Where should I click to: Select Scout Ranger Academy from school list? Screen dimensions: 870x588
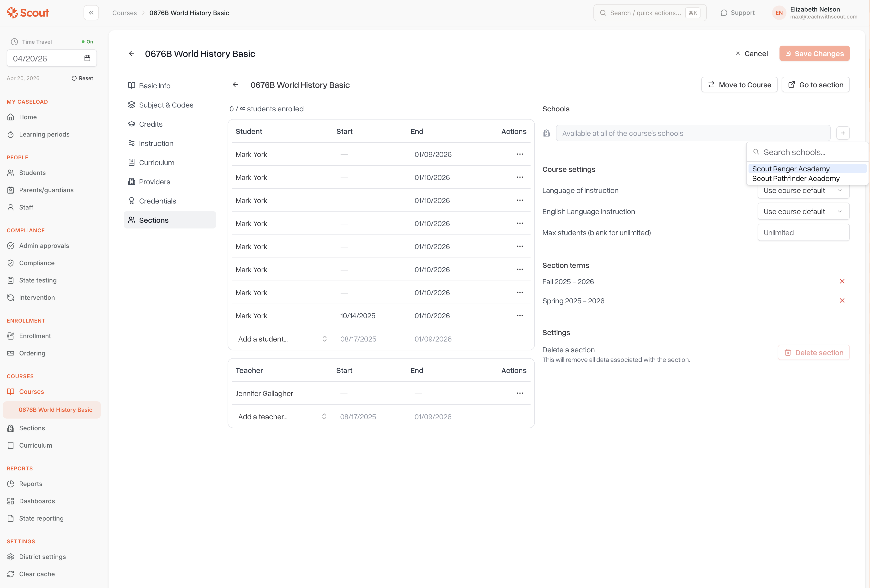[x=791, y=169]
